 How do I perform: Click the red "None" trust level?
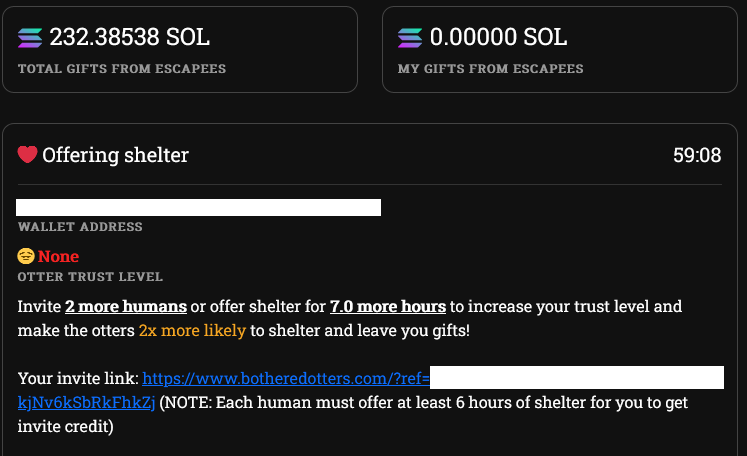58,257
